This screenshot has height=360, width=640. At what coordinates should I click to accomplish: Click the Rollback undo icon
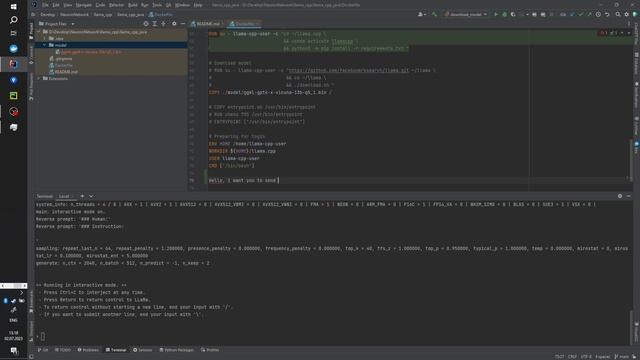coord(607,14)
